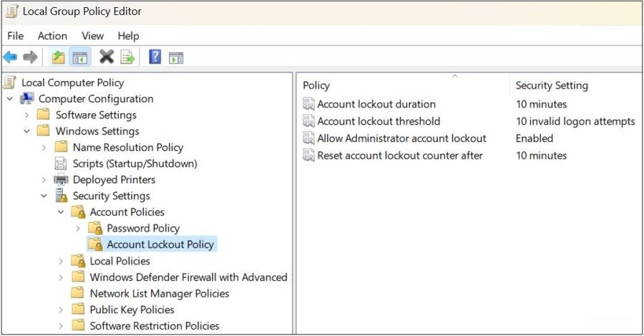
Task: Click the Computer Configuration computer icon
Action: (x=27, y=99)
